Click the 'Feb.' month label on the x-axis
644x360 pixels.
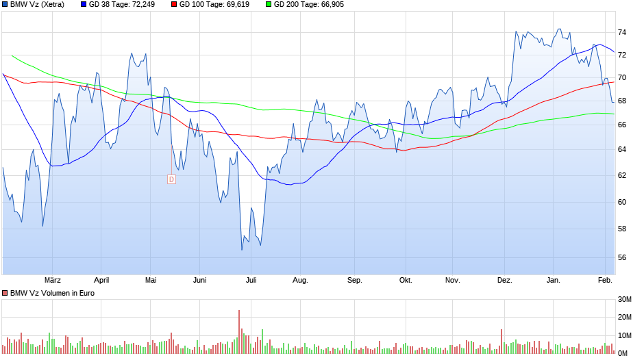click(x=605, y=280)
